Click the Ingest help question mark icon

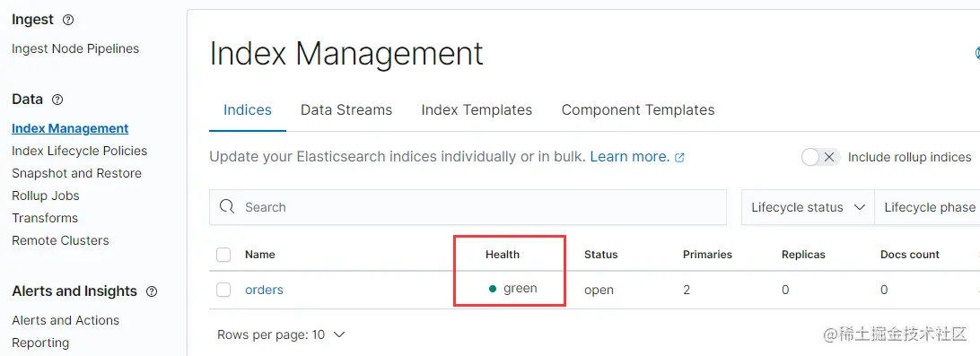(69, 20)
